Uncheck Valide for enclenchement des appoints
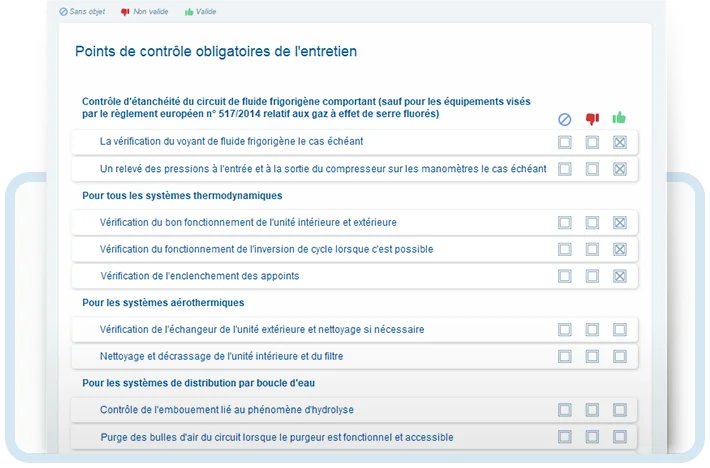The image size is (710, 468). tap(620, 276)
